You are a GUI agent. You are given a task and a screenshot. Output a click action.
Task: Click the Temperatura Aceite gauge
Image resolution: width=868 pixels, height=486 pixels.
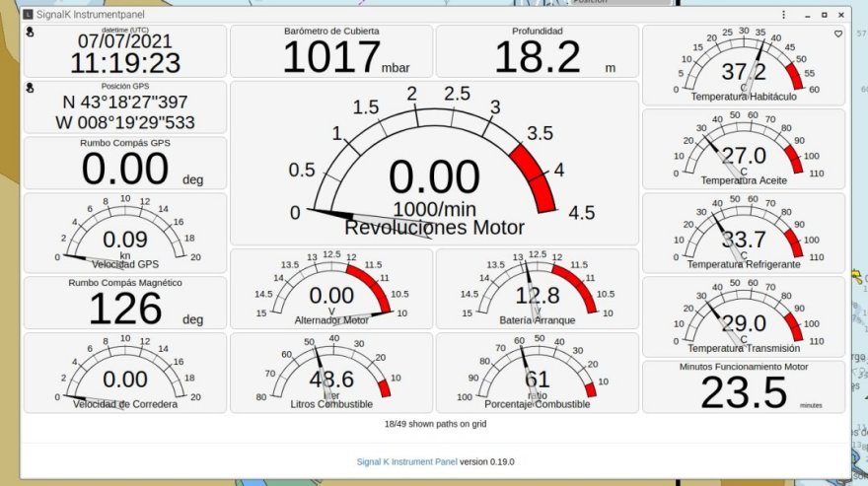coord(743,149)
